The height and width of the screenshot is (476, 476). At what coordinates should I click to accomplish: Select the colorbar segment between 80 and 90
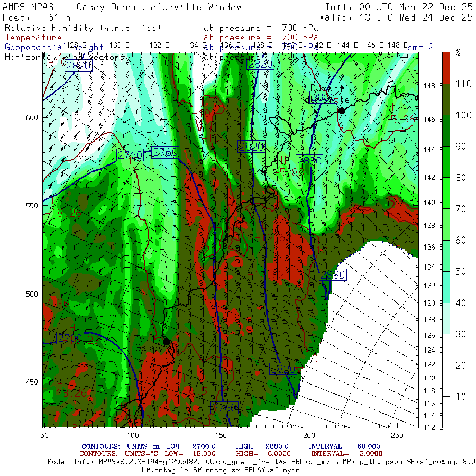446,162
